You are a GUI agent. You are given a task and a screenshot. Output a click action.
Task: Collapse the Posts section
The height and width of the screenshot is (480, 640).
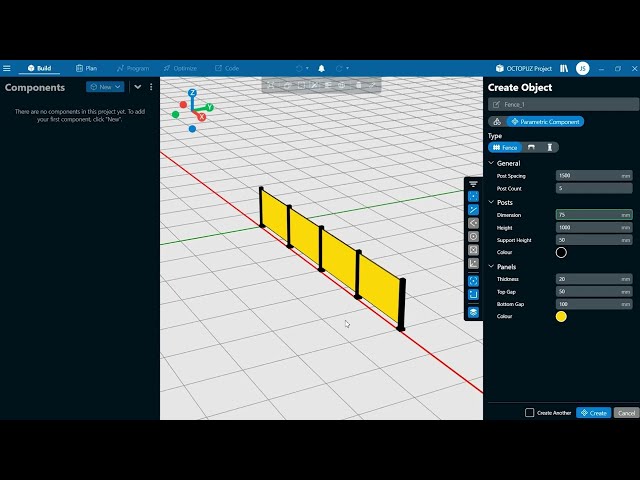coord(491,202)
